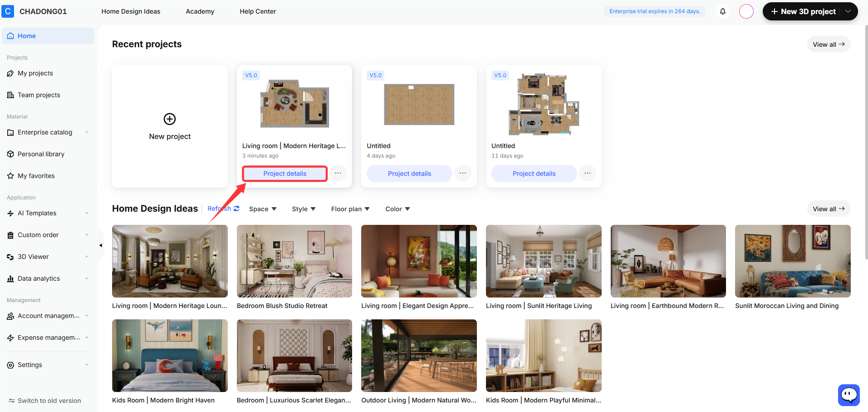Refresh the Home Design Ideas list
The height and width of the screenshot is (412, 868).
pos(223,208)
